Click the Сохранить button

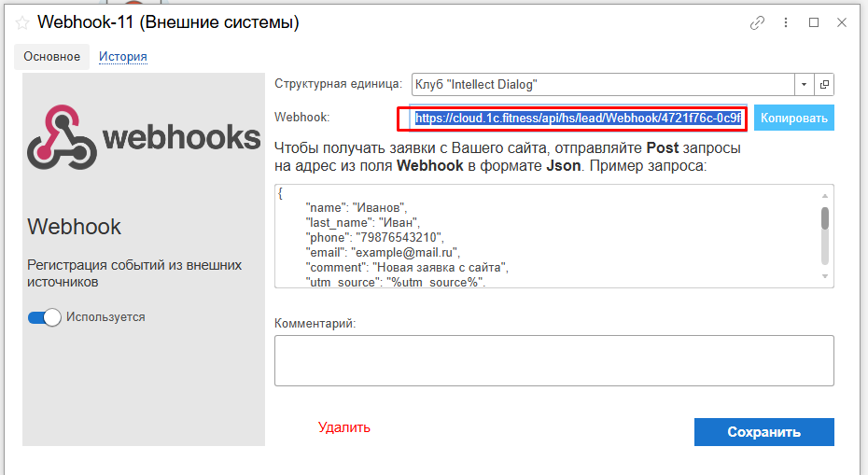pos(763,432)
